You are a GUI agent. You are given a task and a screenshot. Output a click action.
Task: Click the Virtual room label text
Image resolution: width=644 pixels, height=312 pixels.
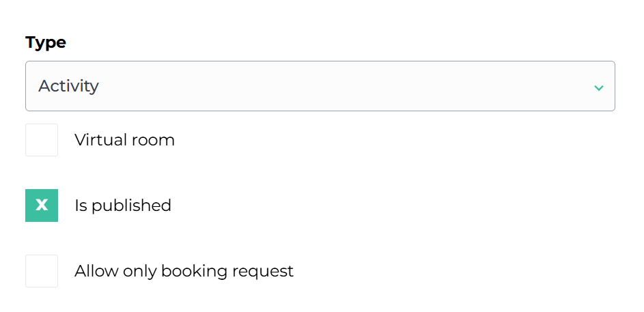click(124, 140)
